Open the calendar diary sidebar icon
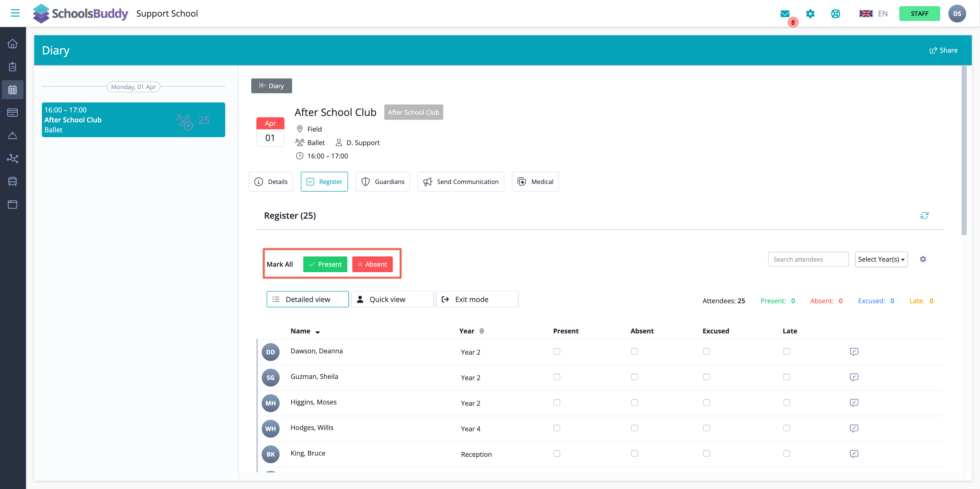This screenshot has width=980, height=489. 13,90
